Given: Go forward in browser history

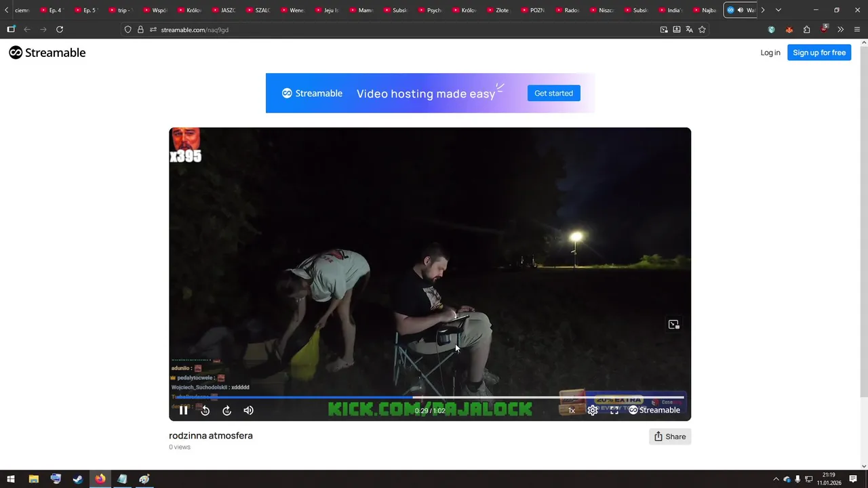Looking at the screenshot, I should [43, 29].
